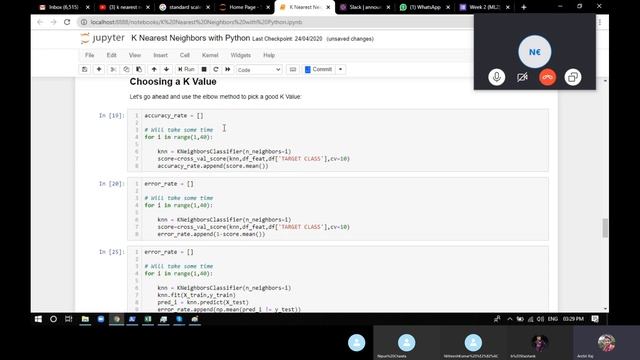Show hidden system tray icons chevron

point(510,319)
